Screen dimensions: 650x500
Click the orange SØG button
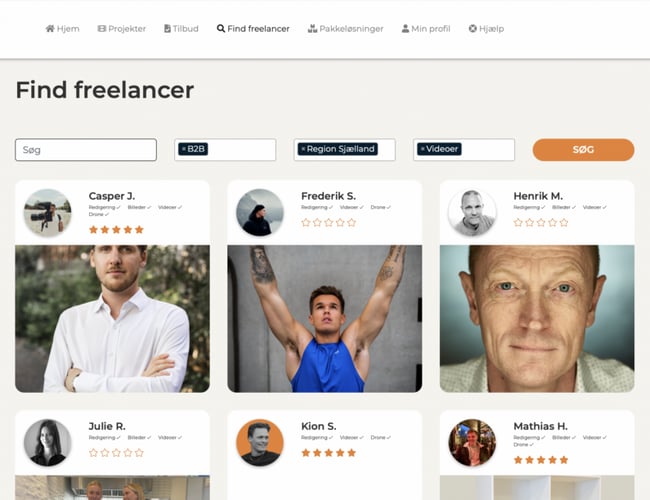(x=583, y=150)
